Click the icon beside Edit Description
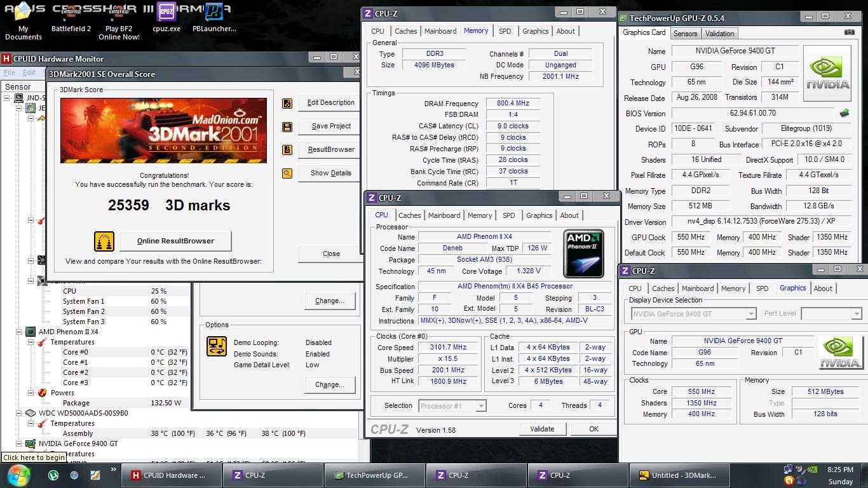Screen dimensions: 868x488 coord(287,103)
